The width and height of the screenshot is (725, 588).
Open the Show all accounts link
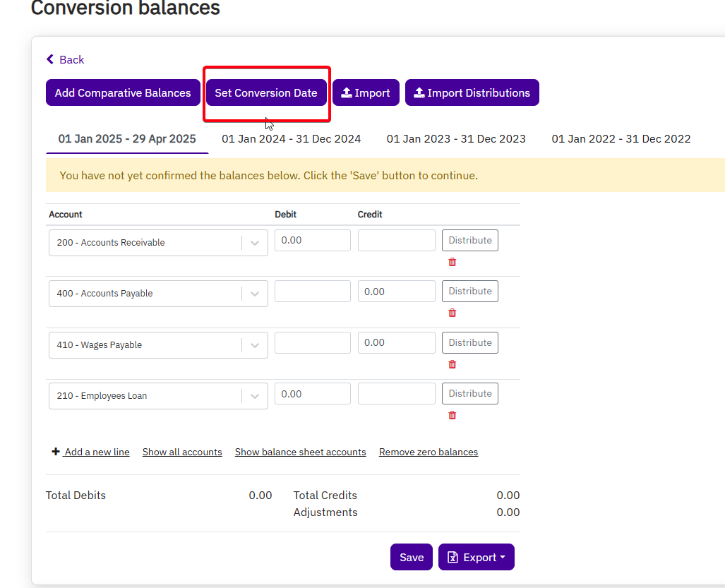click(182, 452)
